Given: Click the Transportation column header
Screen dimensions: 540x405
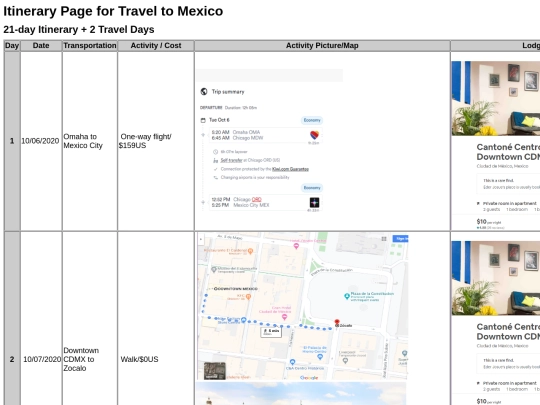Looking at the screenshot, I should [x=90, y=46].
